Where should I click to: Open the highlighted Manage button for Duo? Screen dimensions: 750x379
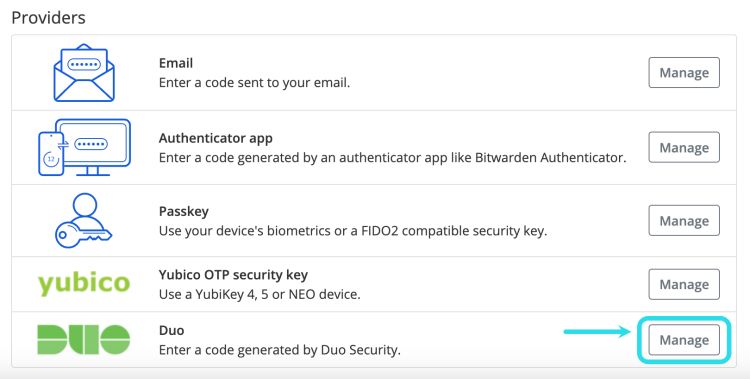point(684,340)
